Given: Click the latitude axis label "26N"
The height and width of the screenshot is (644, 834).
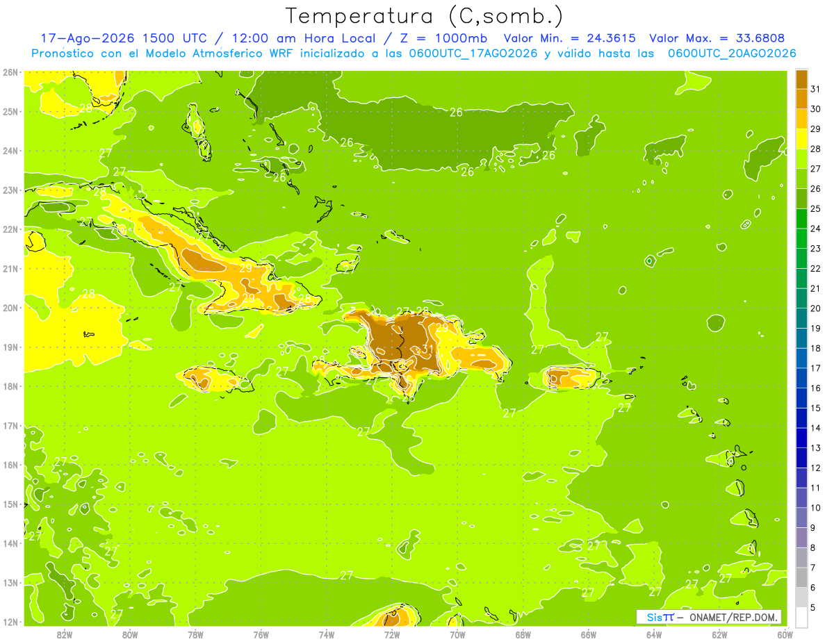Looking at the screenshot, I should [x=10, y=72].
